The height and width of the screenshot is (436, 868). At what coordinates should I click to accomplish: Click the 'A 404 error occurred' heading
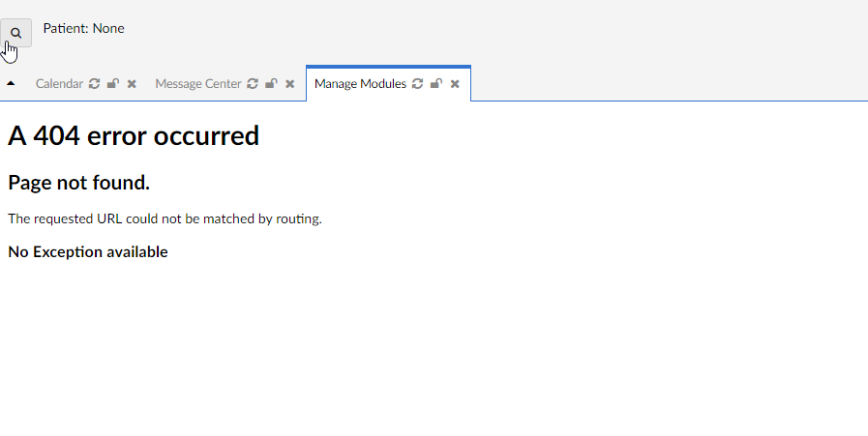coord(134,135)
